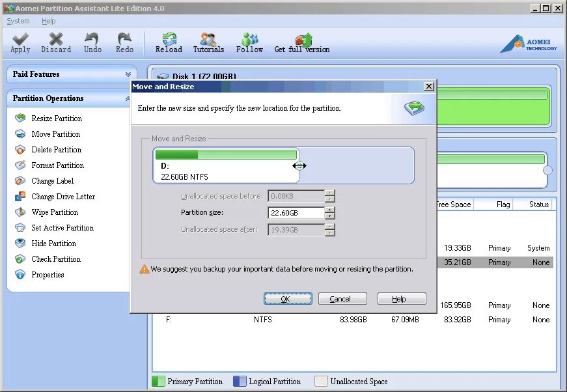Click the Apply checkmark toolbar icon
Image resolution: width=567 pixels, height=392 pixels.
20,38
